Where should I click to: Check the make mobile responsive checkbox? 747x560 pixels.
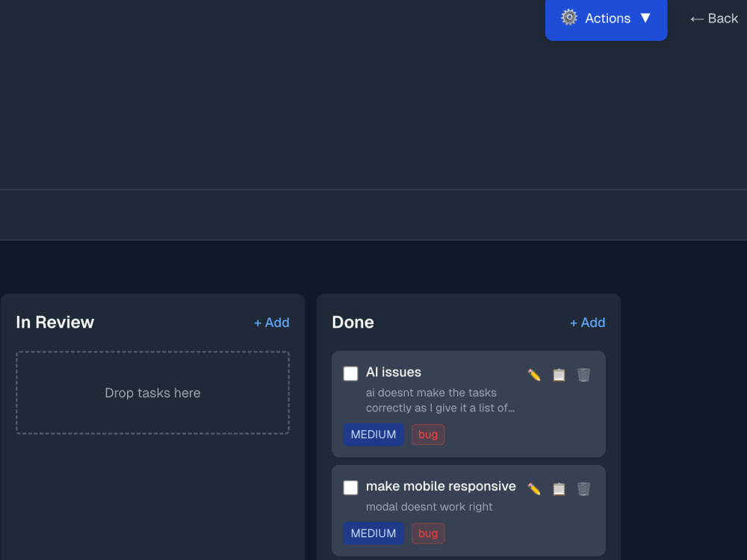350,488
